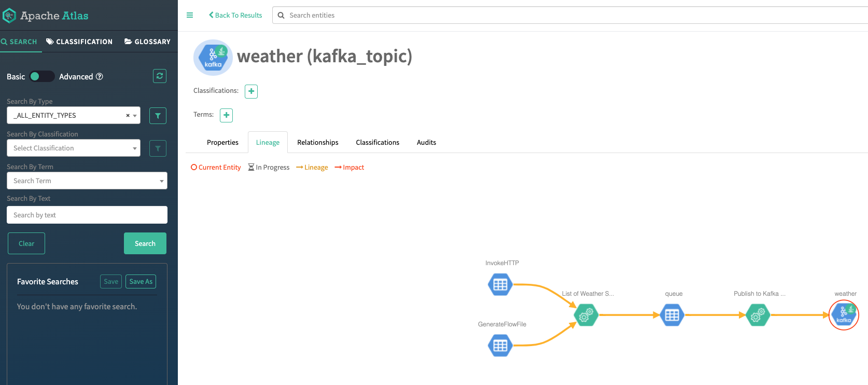Select the List of Weather S... process node
Viewport: 868px width, 385px height.
(586, 315)
